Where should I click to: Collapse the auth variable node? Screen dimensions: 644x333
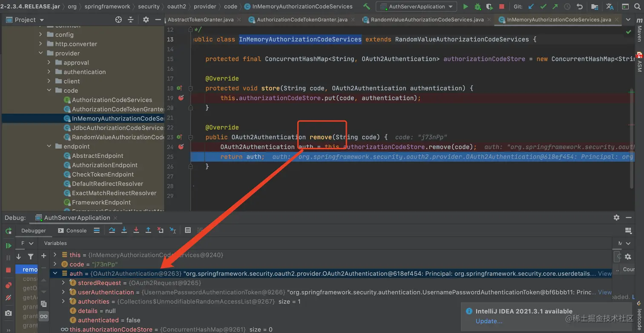[x=55, y=273]
